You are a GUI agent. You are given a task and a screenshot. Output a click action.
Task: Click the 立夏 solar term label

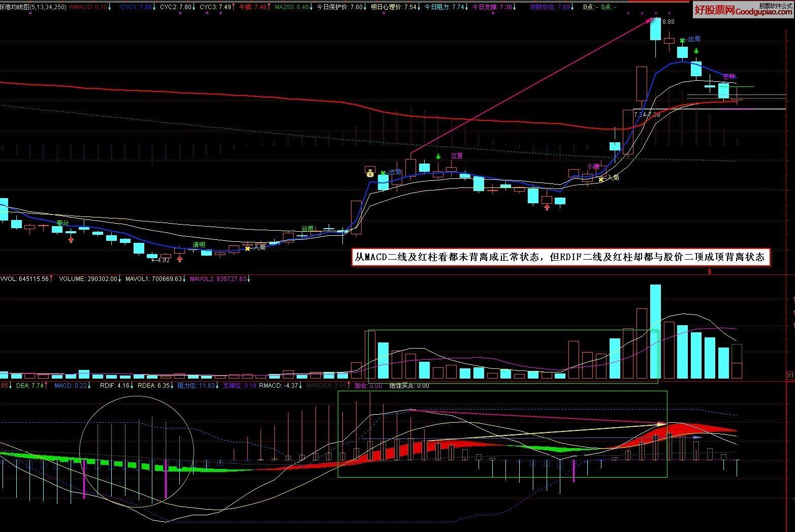[x=457, y=156]
